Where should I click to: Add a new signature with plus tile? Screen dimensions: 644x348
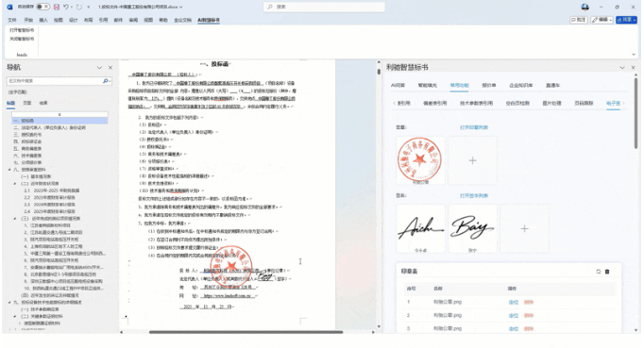pyautogui.click(x=524, y=228)
